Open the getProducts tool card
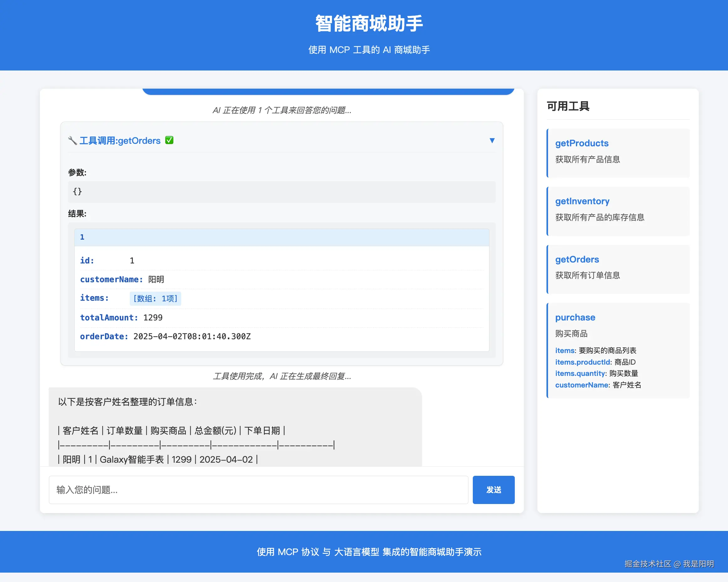This screenshot has width=728, height=582. [618, 153]
